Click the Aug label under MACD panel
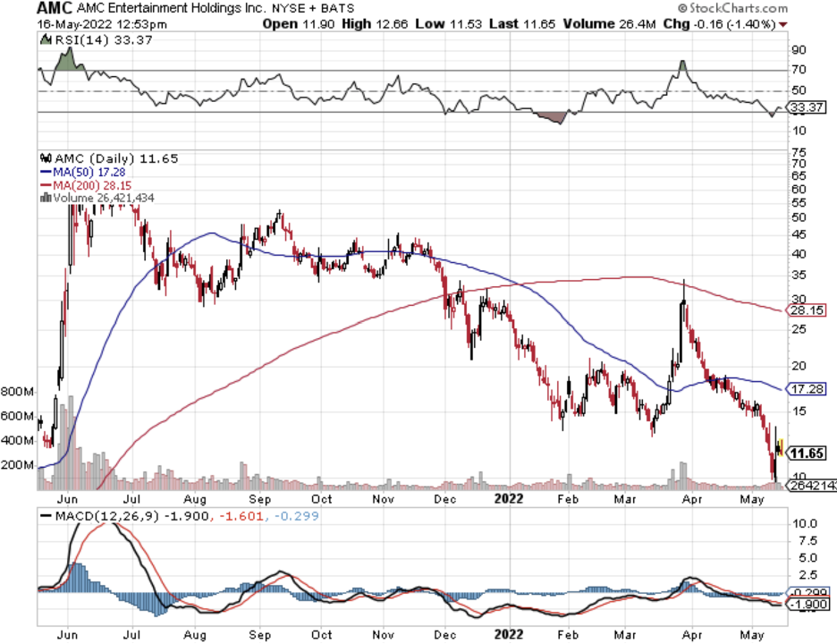837x644 pixels. [x=195, y=635]
